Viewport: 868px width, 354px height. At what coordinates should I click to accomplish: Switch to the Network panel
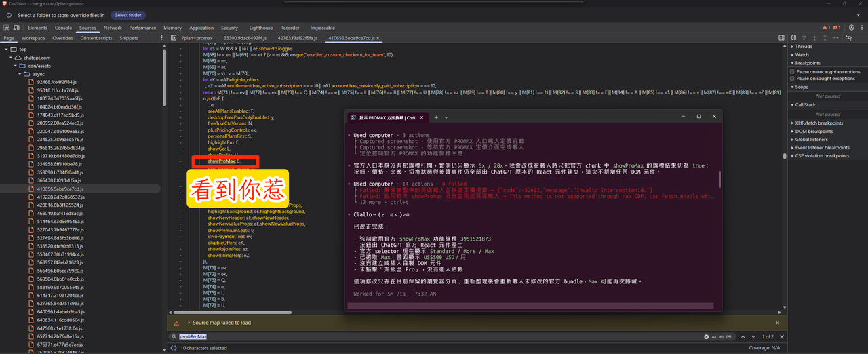(x=113, y=28)
